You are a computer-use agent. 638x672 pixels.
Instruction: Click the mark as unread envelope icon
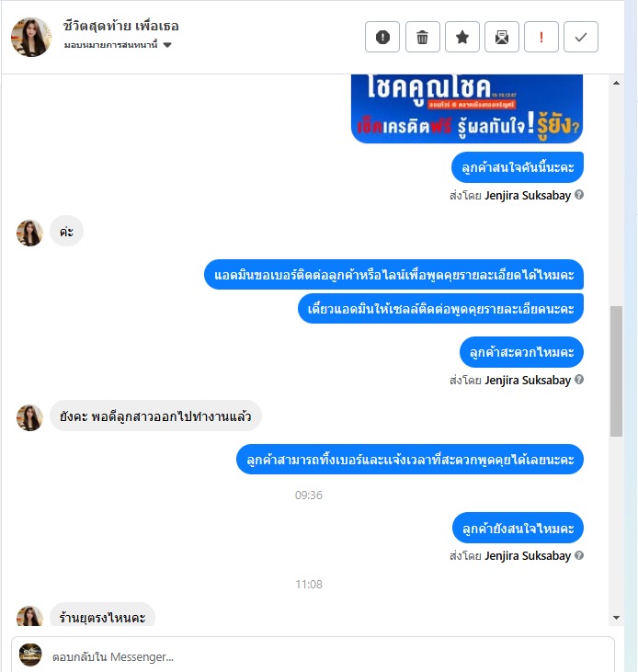tap(502, 37)
